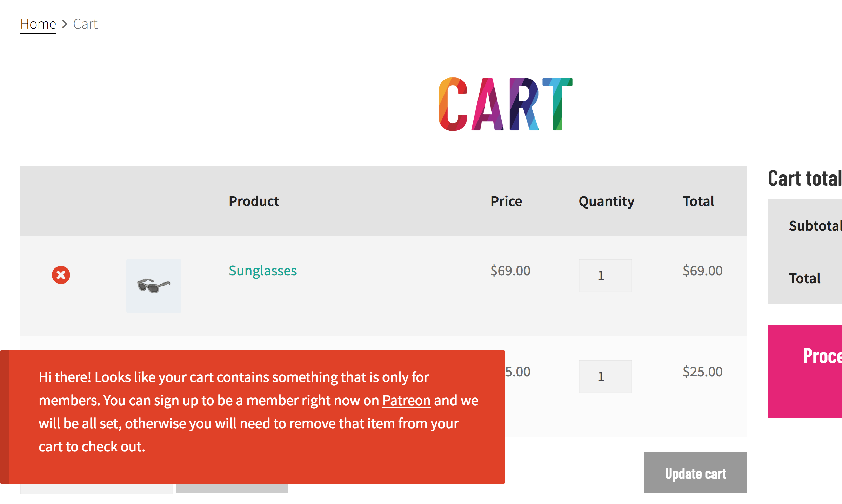Click the Price column header
The width and height of the screenshot is (842, 504).
point(506,201)
